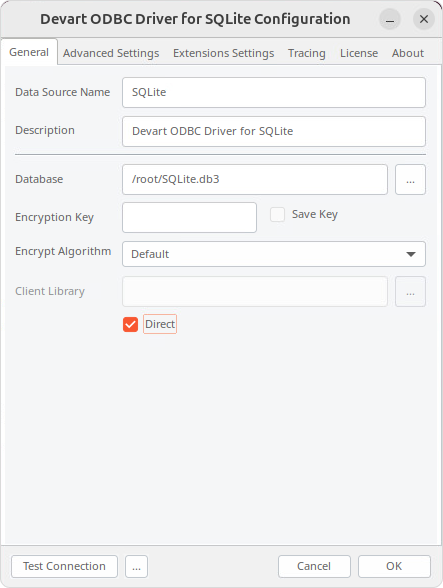443x588 pixels.
Task: Switch to the General tab
Action: pyautogui.click(x=29, y=52)
